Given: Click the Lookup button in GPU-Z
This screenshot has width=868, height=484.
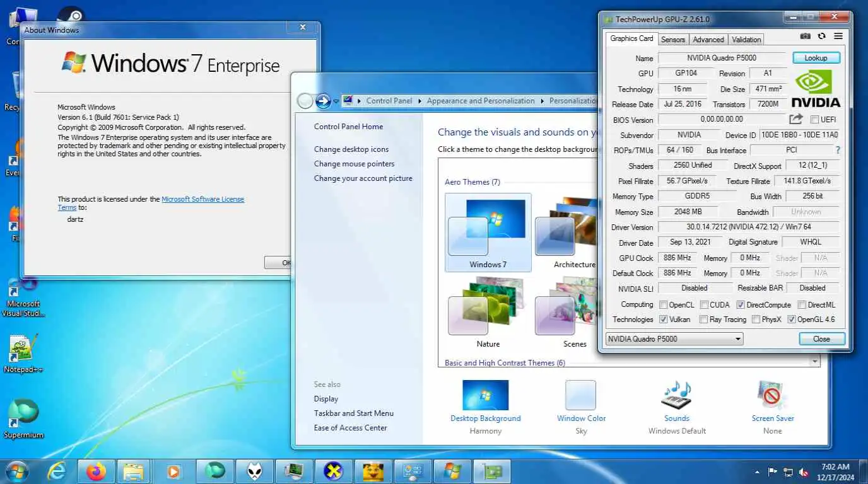Looking at the screenshot, I should coord(816,58).
